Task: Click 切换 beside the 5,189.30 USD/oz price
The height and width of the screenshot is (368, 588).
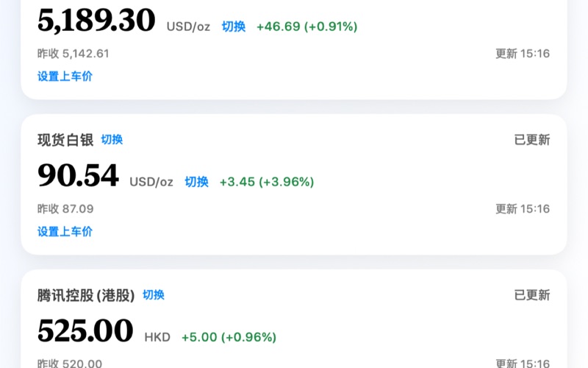Action: click(234, 26)
